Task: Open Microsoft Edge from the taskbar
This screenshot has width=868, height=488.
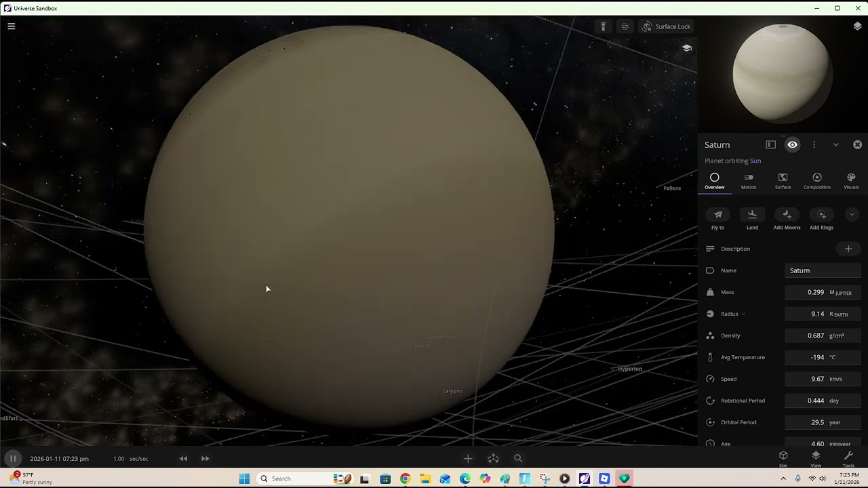Action: coord(465,479)
